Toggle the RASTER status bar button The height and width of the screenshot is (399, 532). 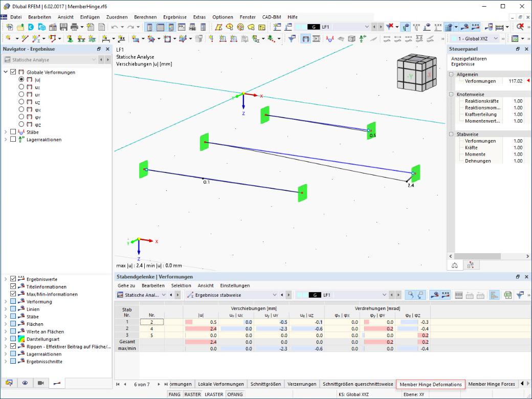(x=192, y=394)
